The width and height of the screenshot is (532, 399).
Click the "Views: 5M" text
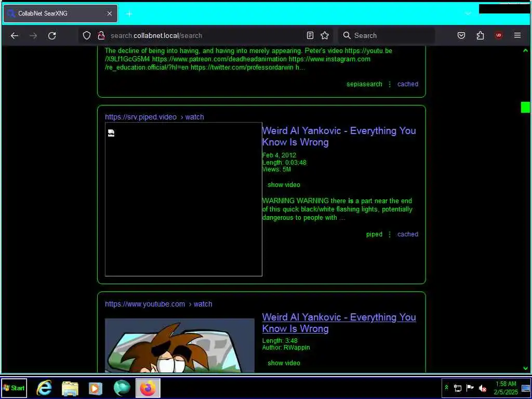click(x=276, y=170)
